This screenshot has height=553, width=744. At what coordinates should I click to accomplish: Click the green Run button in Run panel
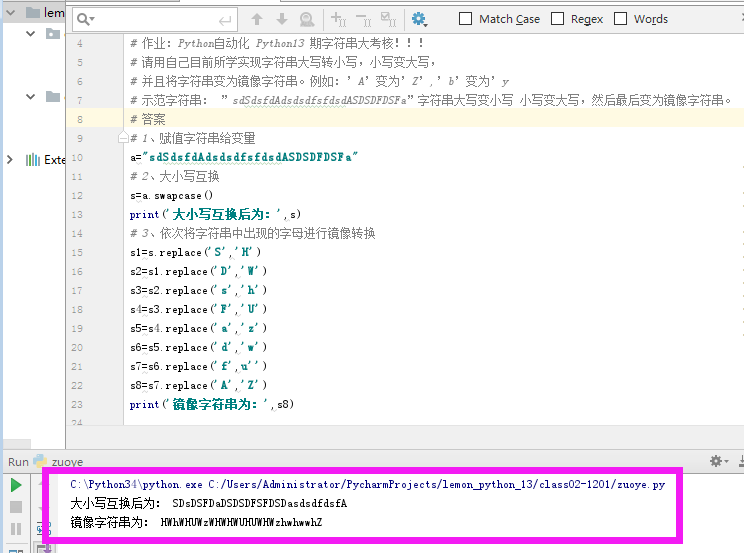(15, 485)
